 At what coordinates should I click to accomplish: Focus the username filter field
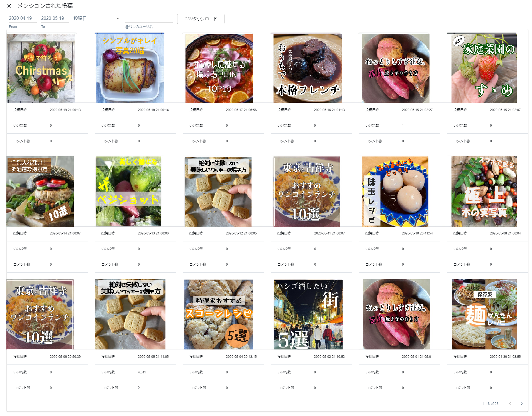(149, 18)
